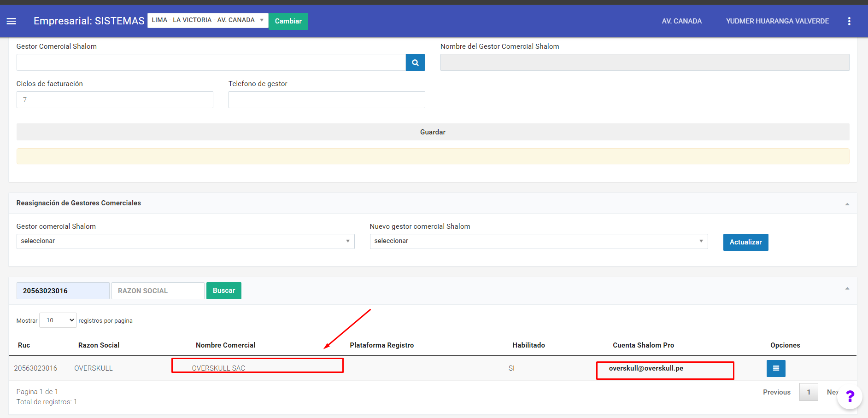
Task: Click the green Buscar button
Action: 223,290
